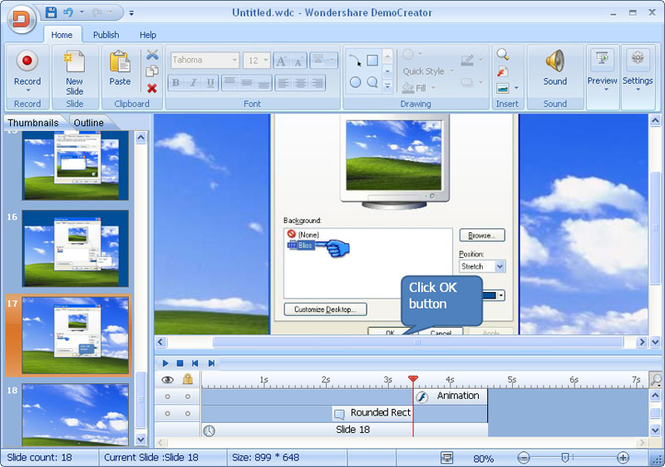
Task: Open Settings gear icon
Action: (x=637, y=59)
